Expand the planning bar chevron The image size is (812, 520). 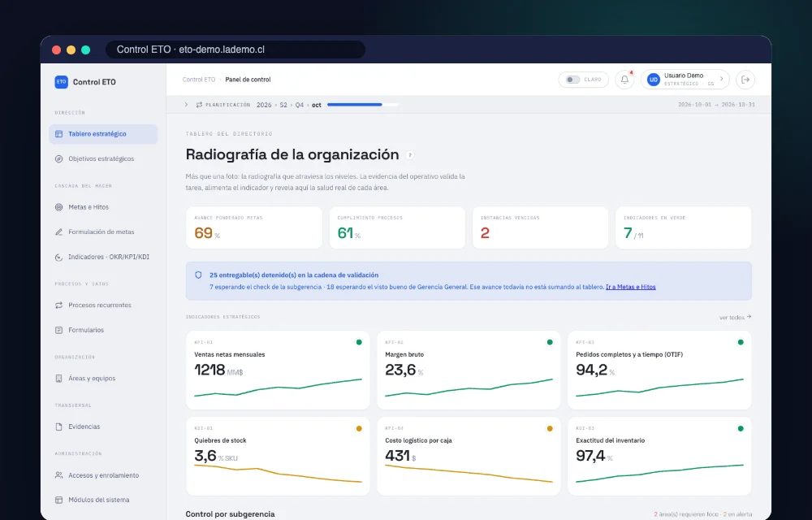click(x=187, y=105)
